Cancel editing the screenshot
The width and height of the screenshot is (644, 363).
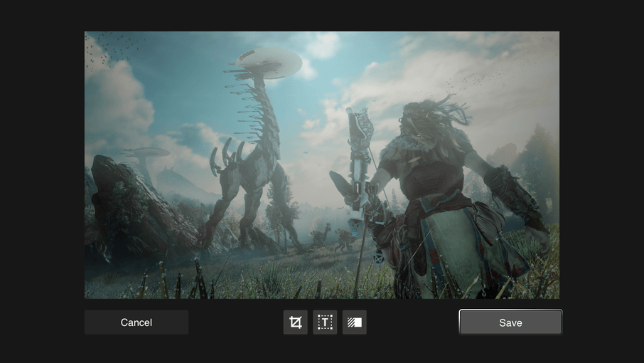tap(136, 322)
